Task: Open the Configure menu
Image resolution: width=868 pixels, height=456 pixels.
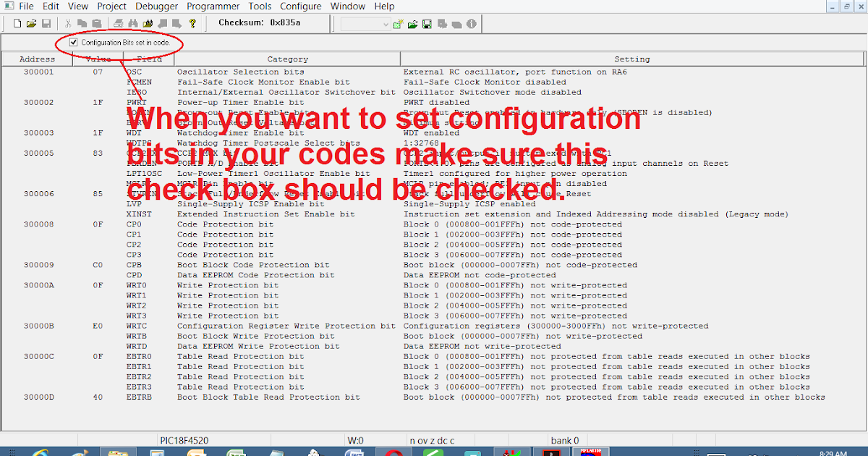Action: (x=300, y=6)
